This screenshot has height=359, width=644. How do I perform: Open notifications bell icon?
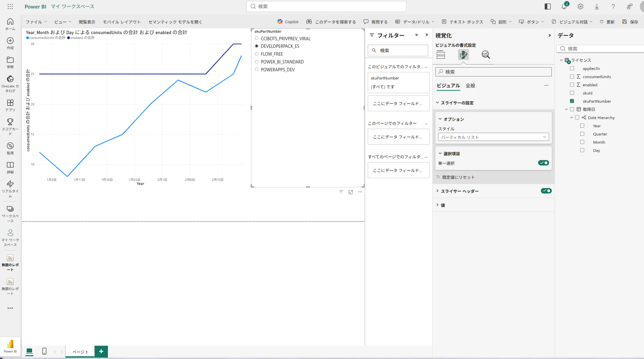564,6
